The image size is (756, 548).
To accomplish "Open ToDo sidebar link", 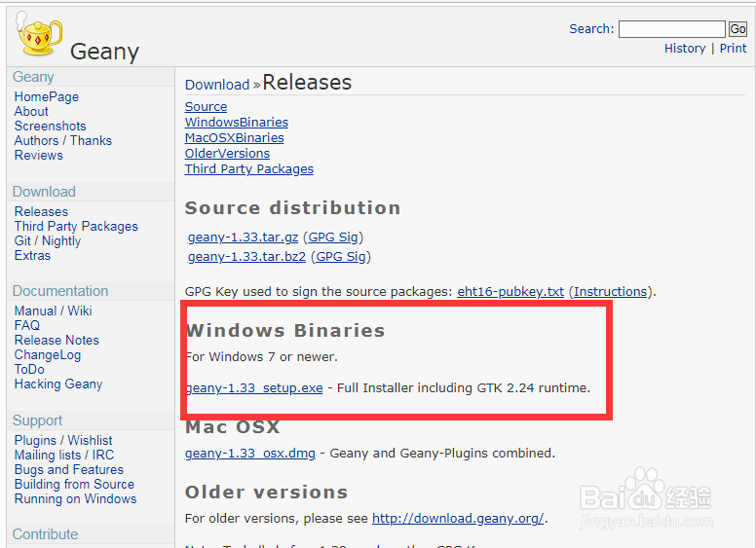I will point(29,369).
